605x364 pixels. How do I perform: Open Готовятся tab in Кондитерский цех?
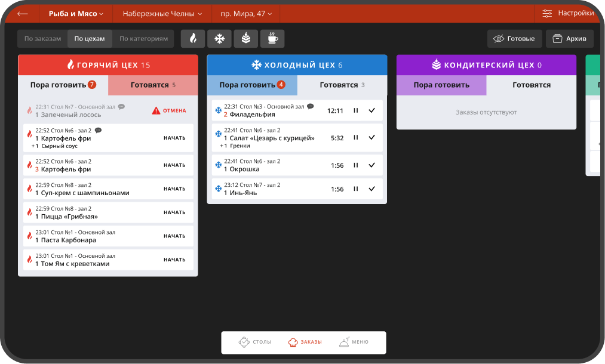coord(532,85)
